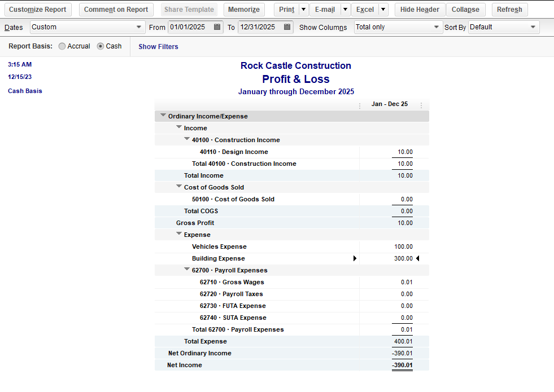Click the black arrow left of Building Expense amount
This screenshot has width=554, height=392.
[x=355, y=258]
